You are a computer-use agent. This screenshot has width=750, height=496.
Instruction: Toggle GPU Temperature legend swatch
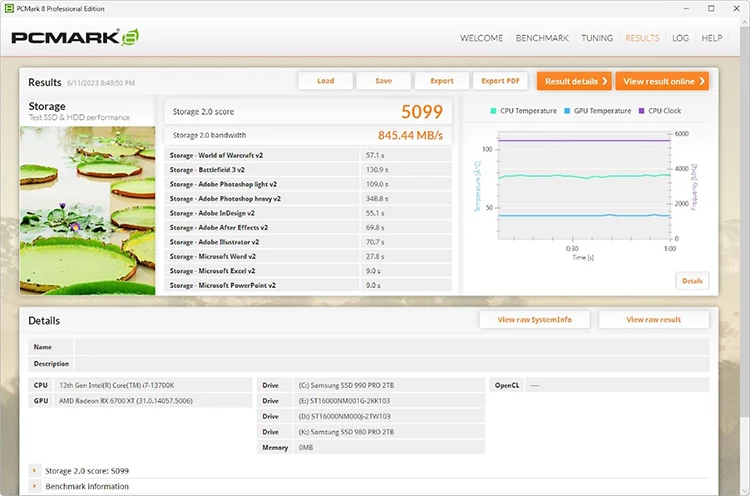[x=567, y=111]
